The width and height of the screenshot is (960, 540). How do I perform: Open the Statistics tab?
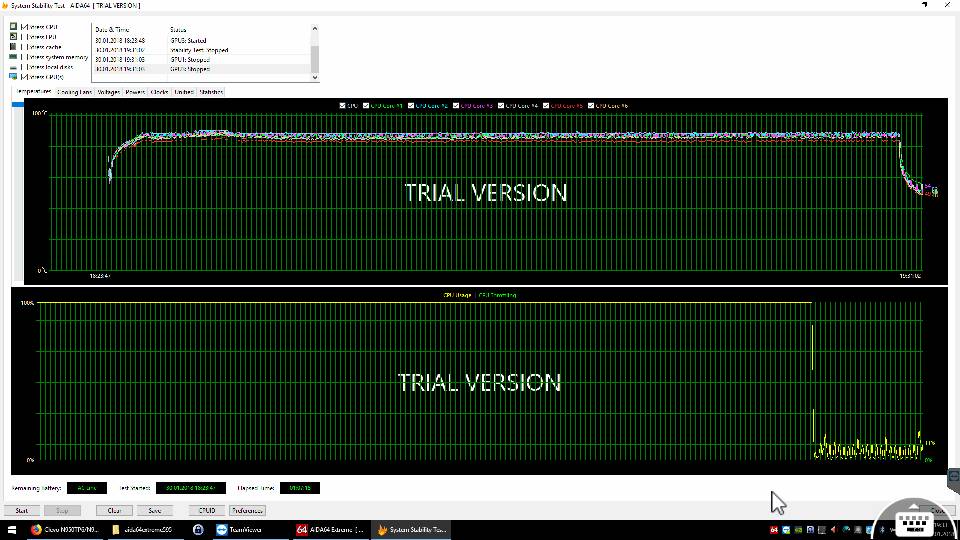click(211, 92)
